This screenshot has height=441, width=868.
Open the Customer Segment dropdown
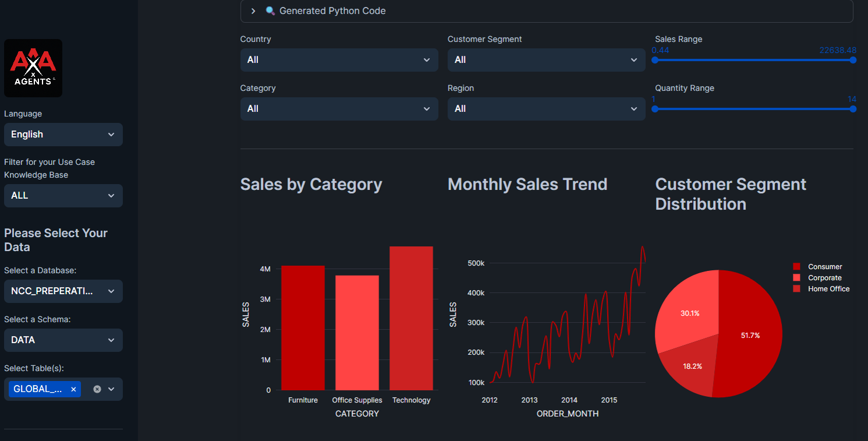(546, 60)
